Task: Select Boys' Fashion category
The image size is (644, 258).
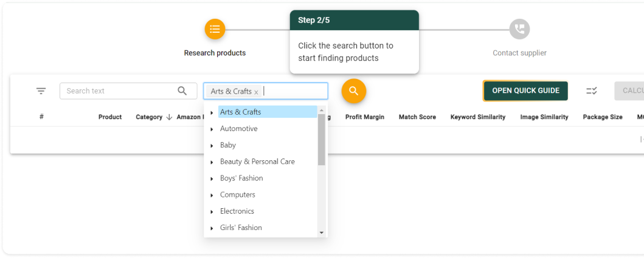Action: click(241, 178)
